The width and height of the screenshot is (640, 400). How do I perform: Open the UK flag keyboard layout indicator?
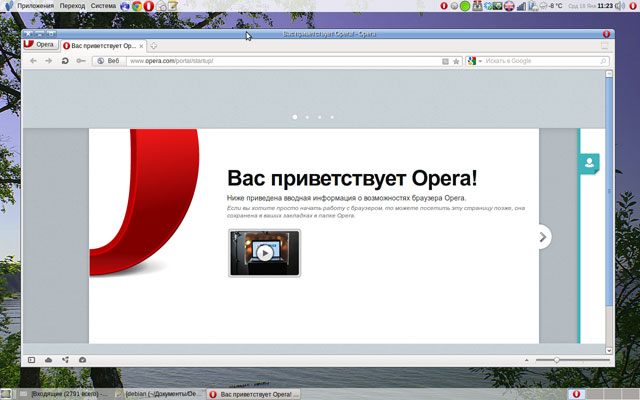coord(509,6)
